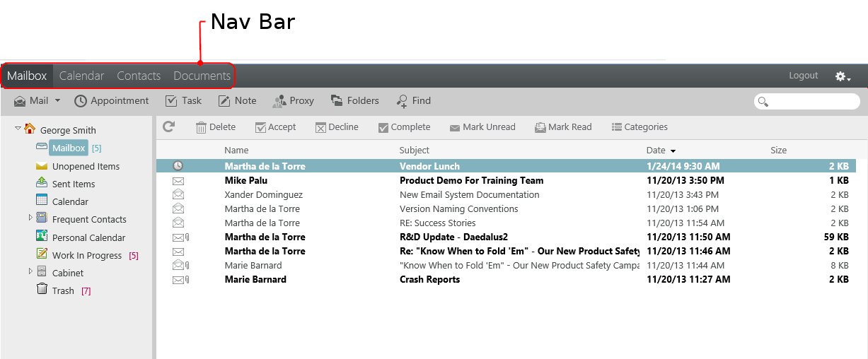Click the Mark Unread envelope button
Image resolution: width=868 pixels, height=359 pixels.
482,127
